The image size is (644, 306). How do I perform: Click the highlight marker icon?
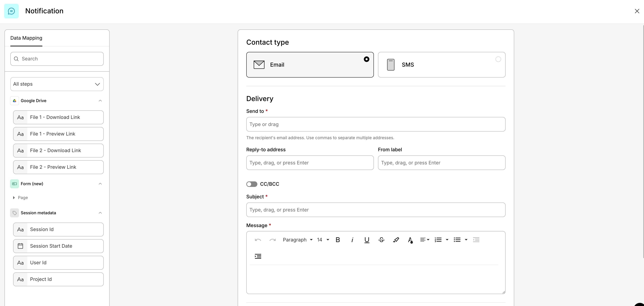coord(396,240)
